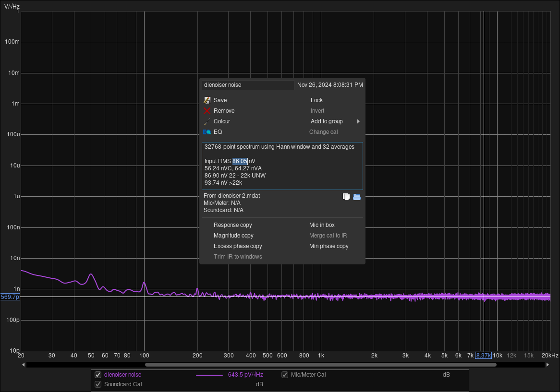Screen dimensions: 560x392
Task: Click Invert option
Action: click(317, 111)
